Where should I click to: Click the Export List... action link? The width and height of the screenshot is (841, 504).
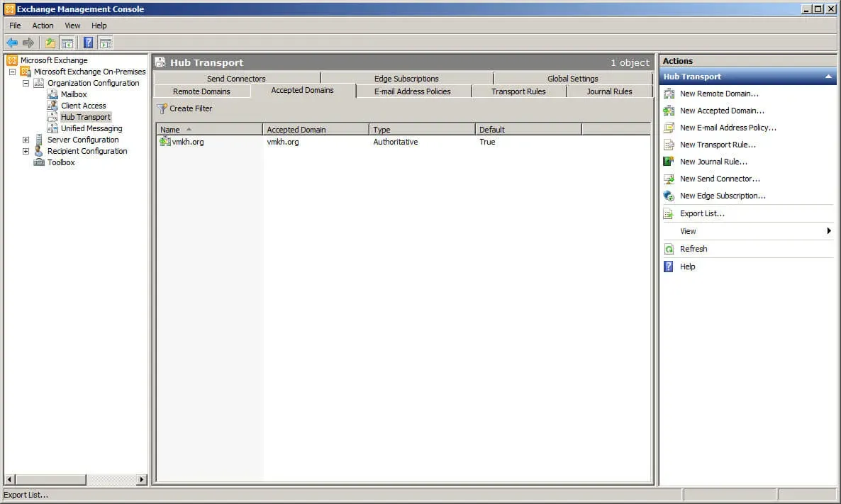pos(702,214)
